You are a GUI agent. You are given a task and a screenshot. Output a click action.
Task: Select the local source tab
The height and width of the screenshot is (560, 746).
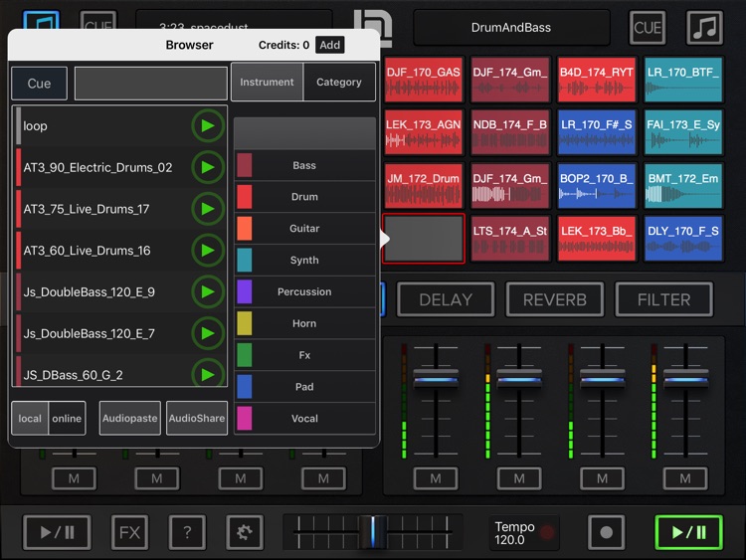(30, 418)
